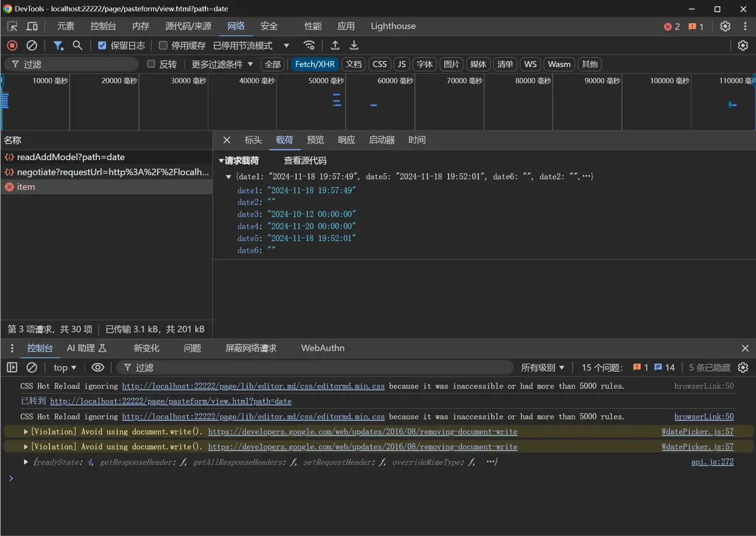Switch to the 问题 drawer tab
The image size is (756, 536).
pos(193,348)
